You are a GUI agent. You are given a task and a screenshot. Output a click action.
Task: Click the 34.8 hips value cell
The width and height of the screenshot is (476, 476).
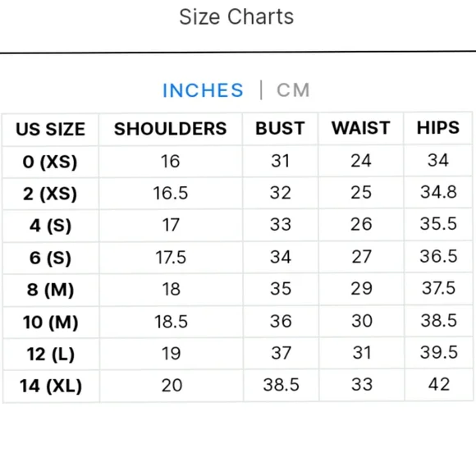438,192
